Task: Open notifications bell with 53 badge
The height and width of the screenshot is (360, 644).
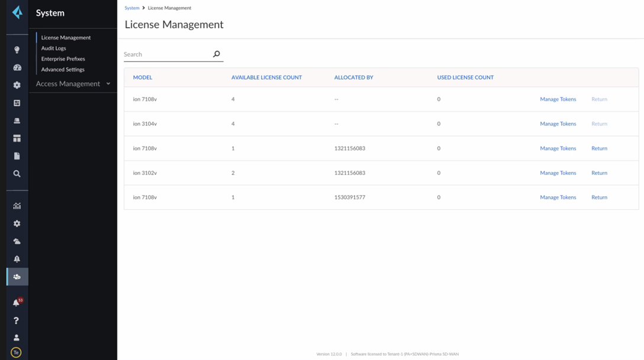Action: pos(17,303)
